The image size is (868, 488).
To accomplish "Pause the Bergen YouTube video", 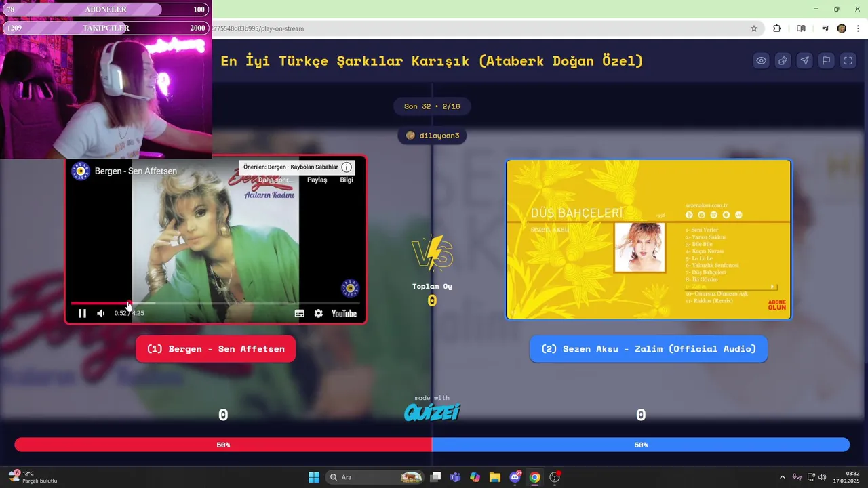I will [x=82, y=313].
